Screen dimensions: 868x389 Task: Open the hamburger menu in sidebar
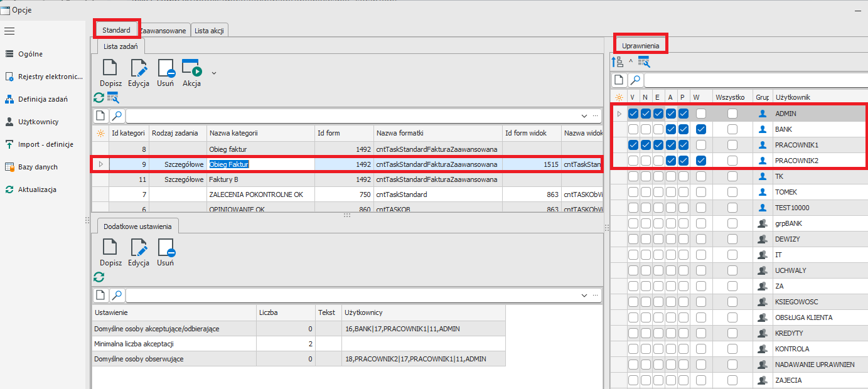coord(9,31)
